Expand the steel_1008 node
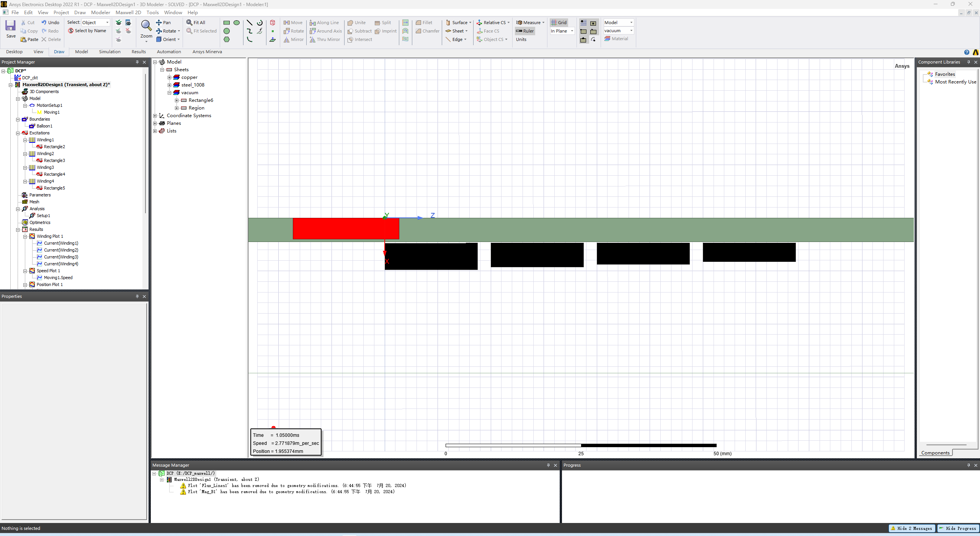 (x=169, y=85)
